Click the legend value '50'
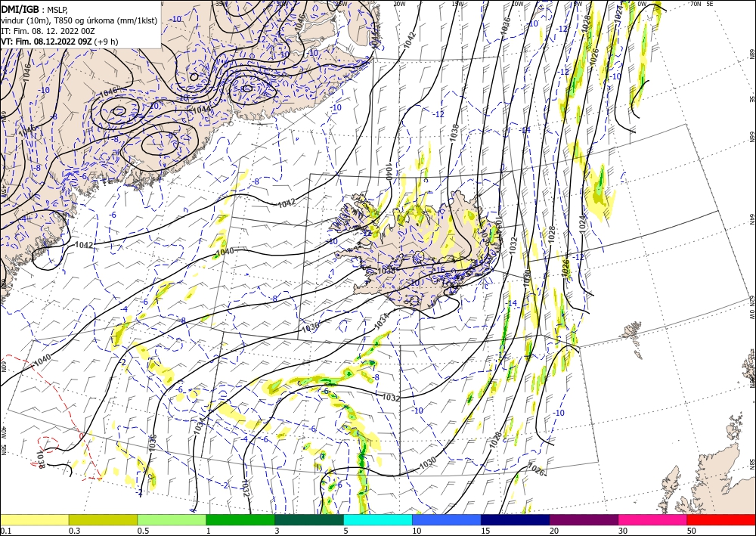Viewport: 756px width, 536px height. tap(692, 531)
